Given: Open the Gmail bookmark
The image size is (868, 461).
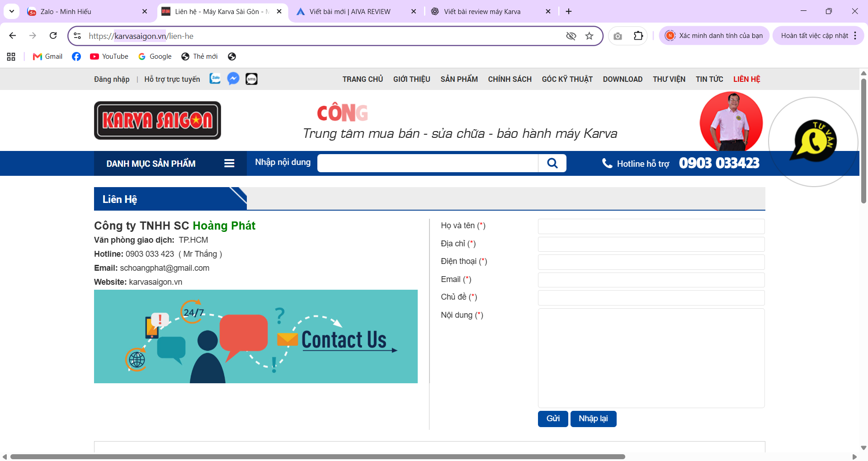Looking at the screenshot, I should 47,56.
